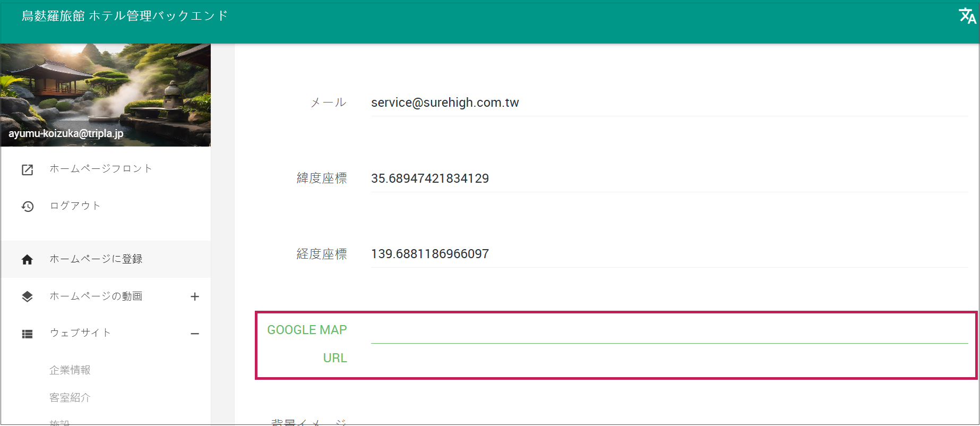The width and height of the screenshot is (980, 426).
Task: Collapse ウェブサイト with the minus sign
Action: tap(195, 334)
